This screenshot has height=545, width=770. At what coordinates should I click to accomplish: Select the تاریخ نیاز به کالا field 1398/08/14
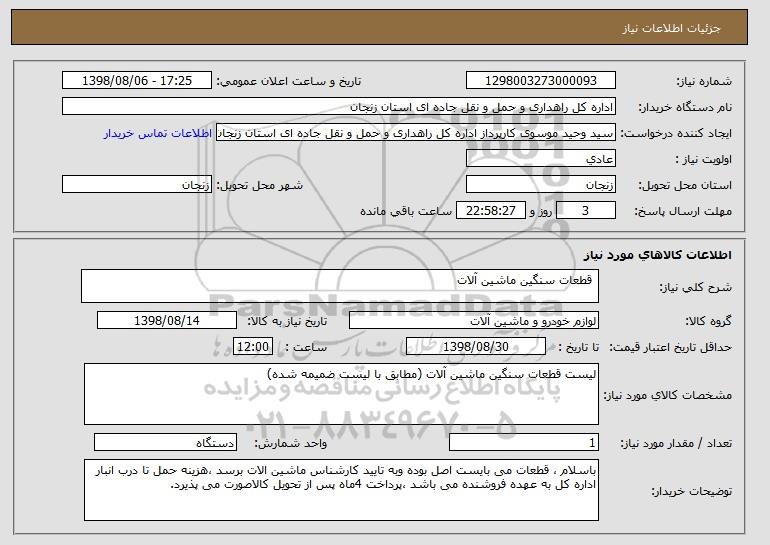click(x=167, y=321)
